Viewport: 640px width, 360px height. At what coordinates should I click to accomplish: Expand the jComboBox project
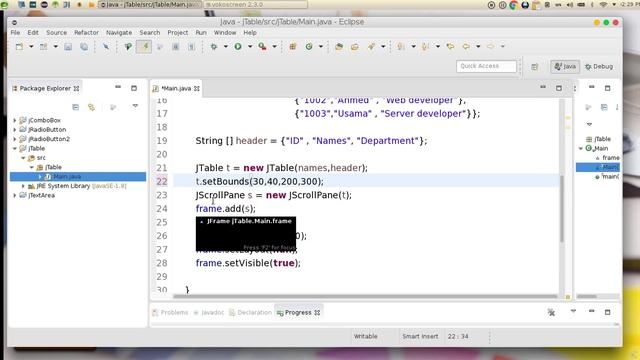[x=15, y=120]
